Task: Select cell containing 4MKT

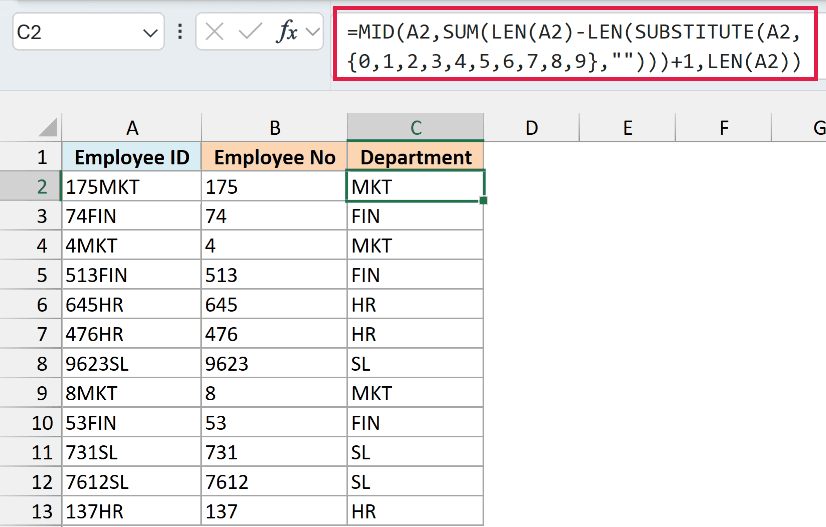Action: click(x=132, y=246)
